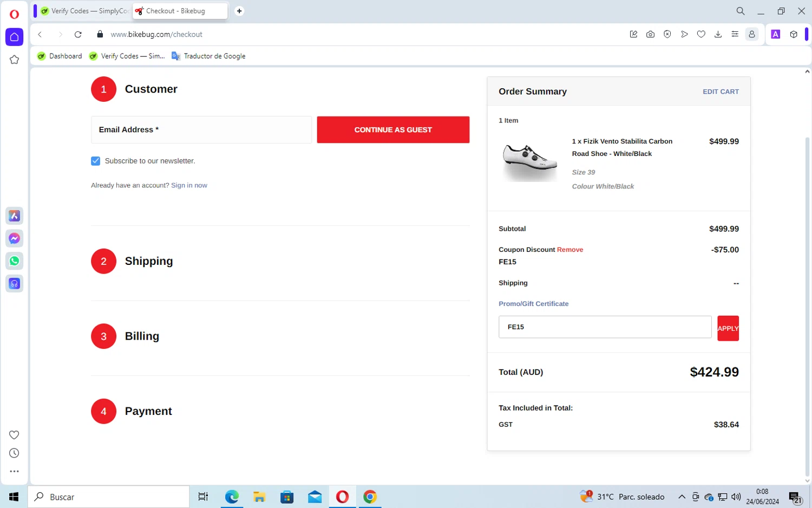
Task: Open a new tab with plus button
Action: click(x=239, y=11)
